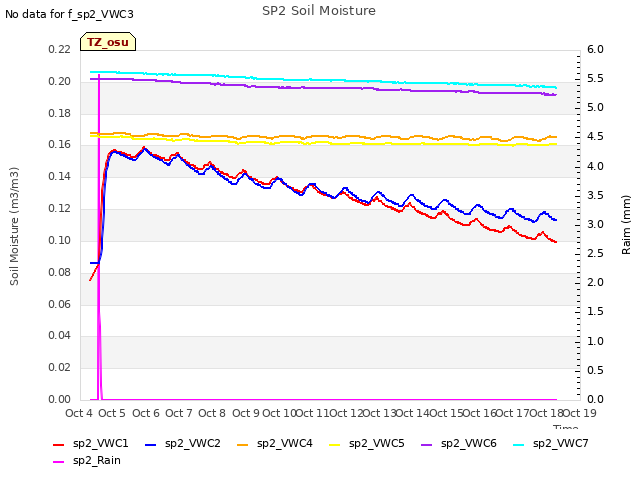
Task: Click the 0.00 left axis value
Action: point(60,399)
